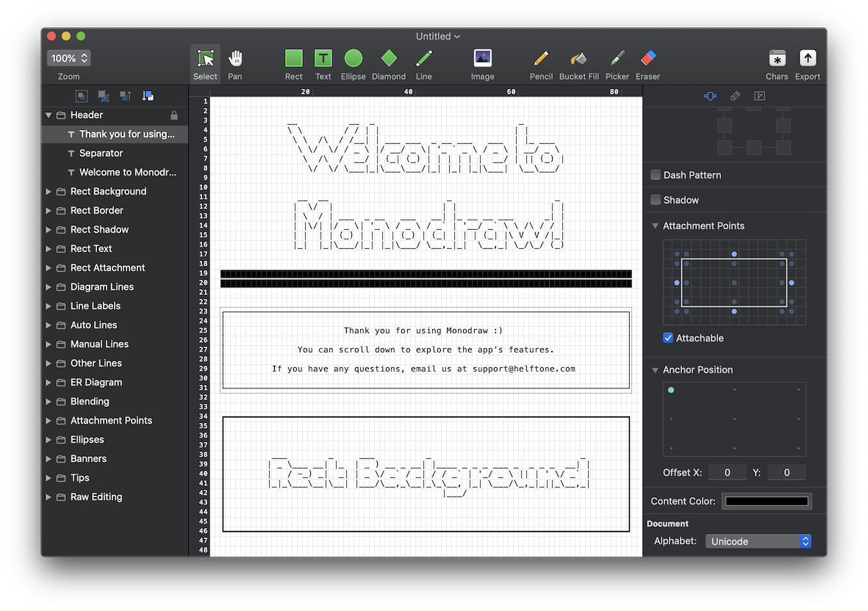
Task: Open the Untitled document title menu
Action: pyautogui.click(x=438, y=37)
